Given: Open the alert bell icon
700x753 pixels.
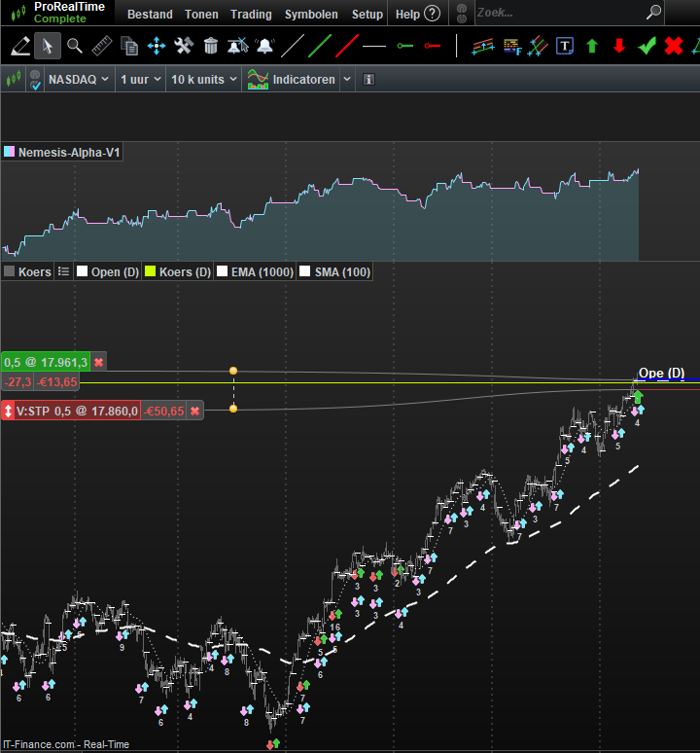Looking at the screenshot, I should coord(264,46).
